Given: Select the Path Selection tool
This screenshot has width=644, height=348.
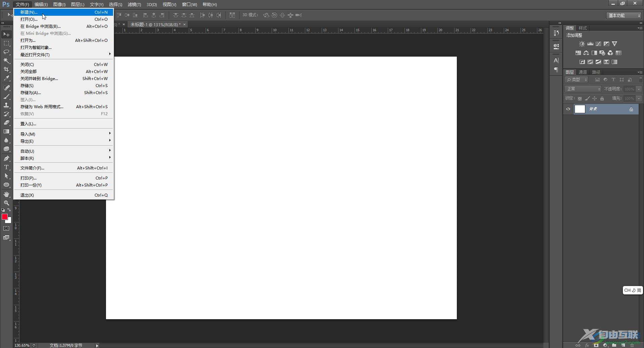Looking at the screenshot, I should click(x=6, y=176).
